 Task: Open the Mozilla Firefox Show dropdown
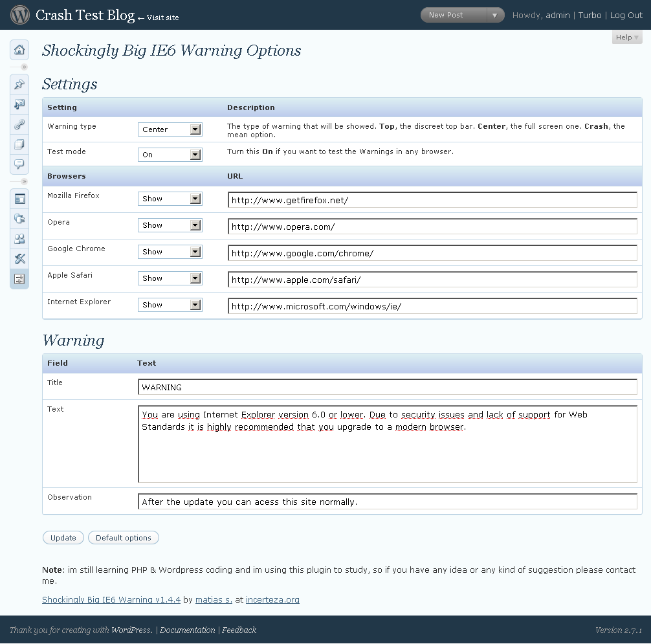tap(170, 199)
